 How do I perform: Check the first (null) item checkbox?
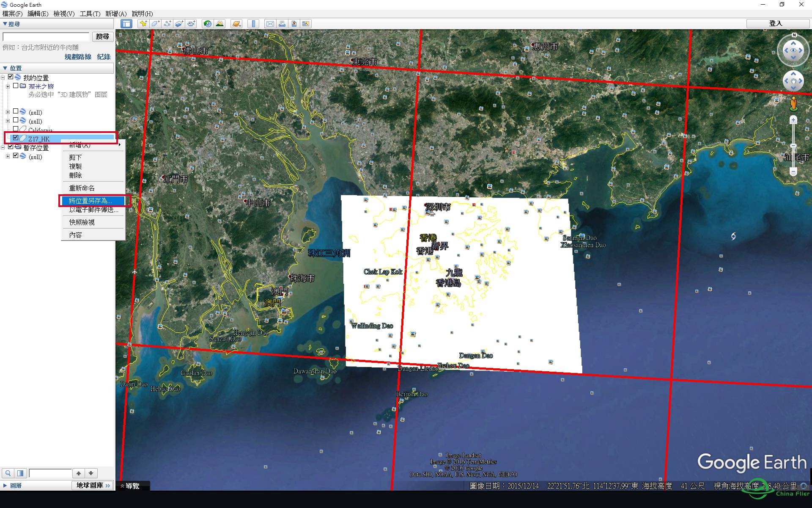pos(16,111)
